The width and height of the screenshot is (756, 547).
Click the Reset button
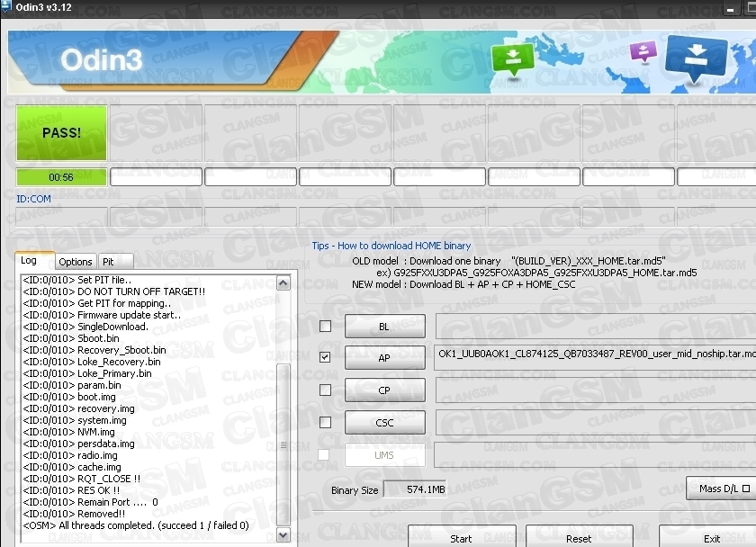[x=579, y=538]
